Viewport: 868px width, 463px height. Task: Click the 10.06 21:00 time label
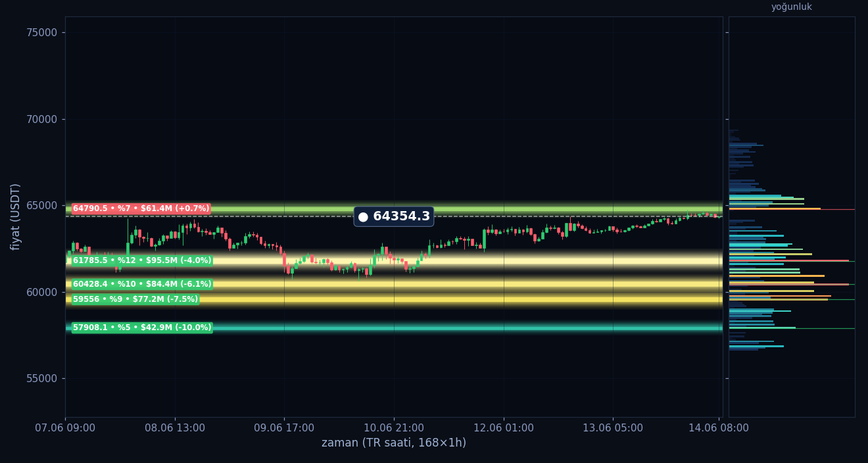click(x=394, y=428)
